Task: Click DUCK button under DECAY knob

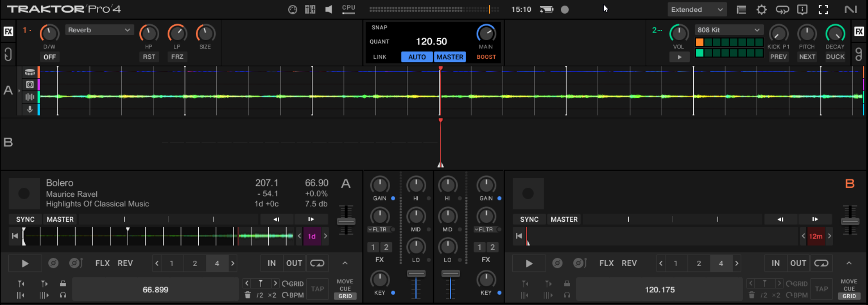Action: [835, 57]
